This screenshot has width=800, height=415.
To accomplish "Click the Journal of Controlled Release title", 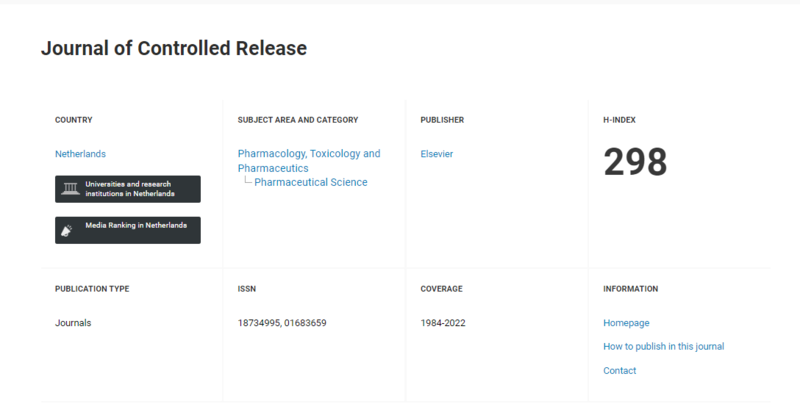I will tap(173, 48).
